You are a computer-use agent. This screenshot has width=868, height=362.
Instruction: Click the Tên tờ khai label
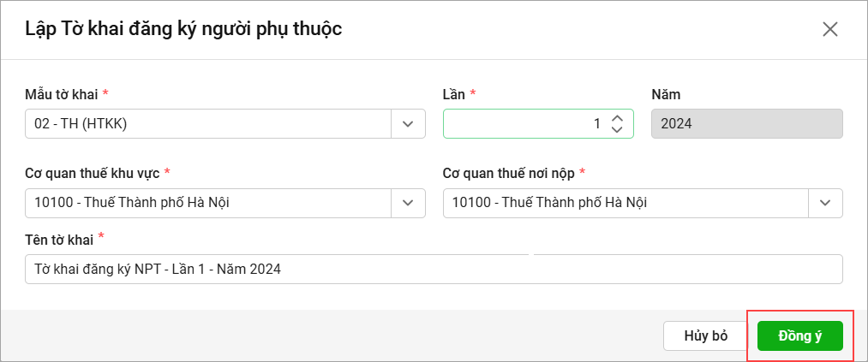click(x=60, y=237)
